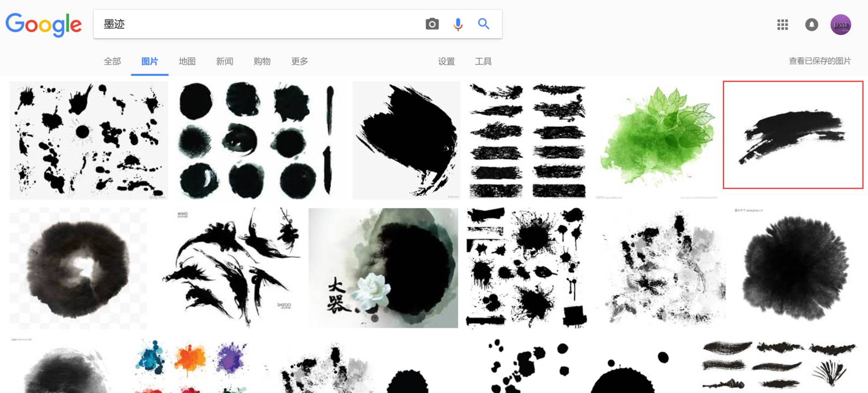The width and height of the screenshot is (868, 393).
Task: Expand the 更多 menu
Action: (300, 62)
